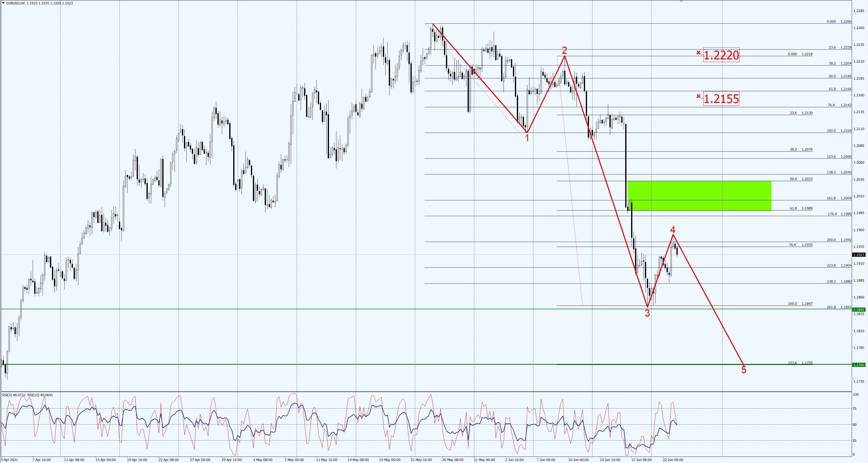Select the red 1.2155 price label box

pyautogui.click(x=721, y=99)
